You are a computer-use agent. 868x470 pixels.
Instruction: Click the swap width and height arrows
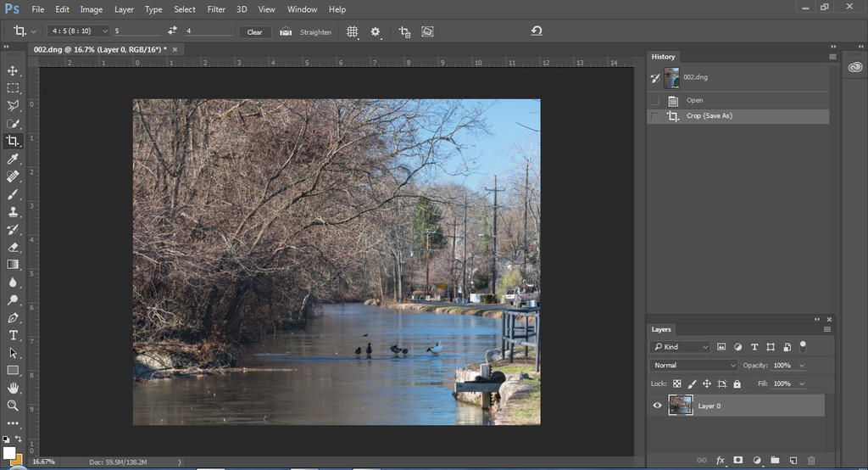173,31
